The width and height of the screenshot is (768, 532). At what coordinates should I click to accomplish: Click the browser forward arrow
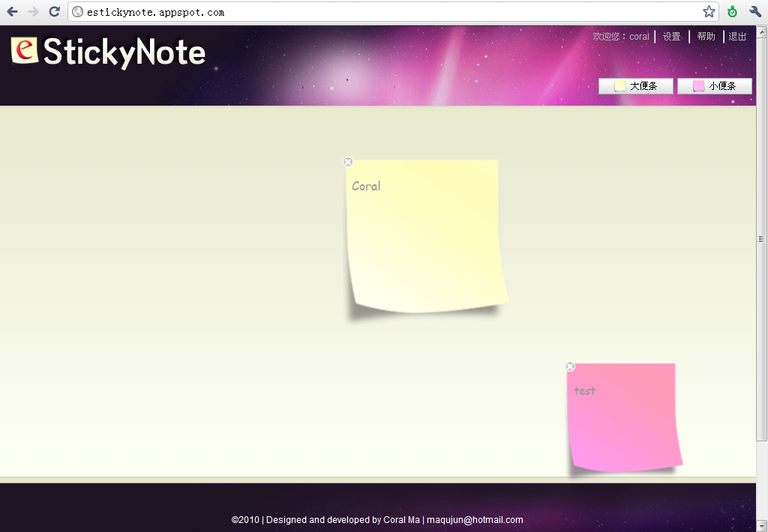point(33,12)
